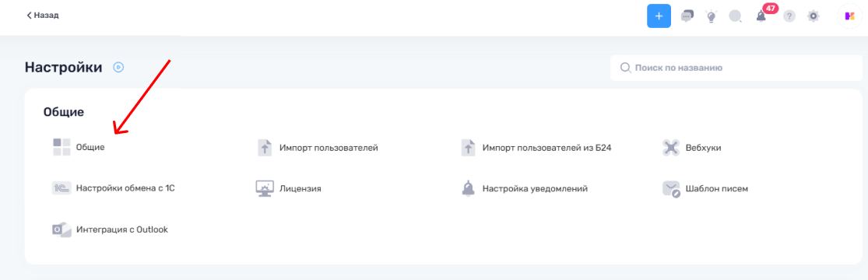Click the Шаблон писем envelope icon

click(671, 189)
